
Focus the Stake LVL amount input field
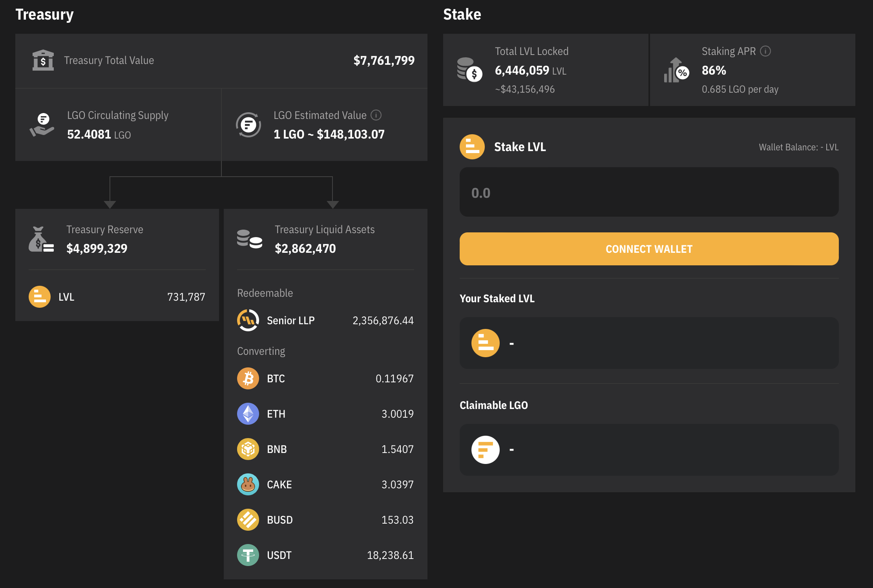click(x=649, y=192)
